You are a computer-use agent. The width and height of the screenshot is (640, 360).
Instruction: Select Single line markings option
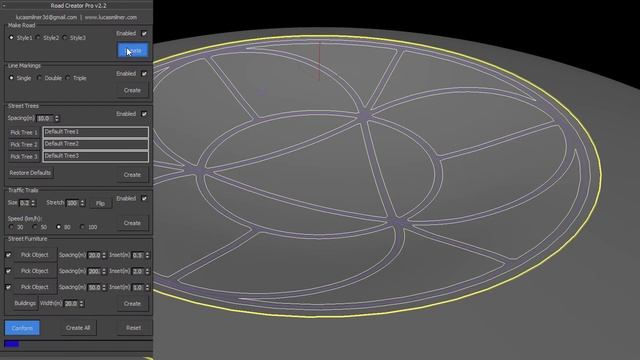pyautogui.click(x=11, y=78)
